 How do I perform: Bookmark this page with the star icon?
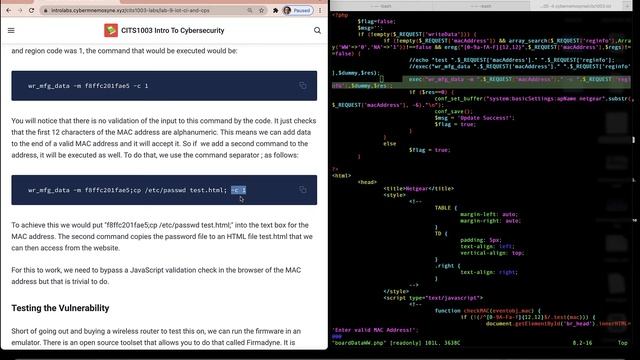(262, 10)
